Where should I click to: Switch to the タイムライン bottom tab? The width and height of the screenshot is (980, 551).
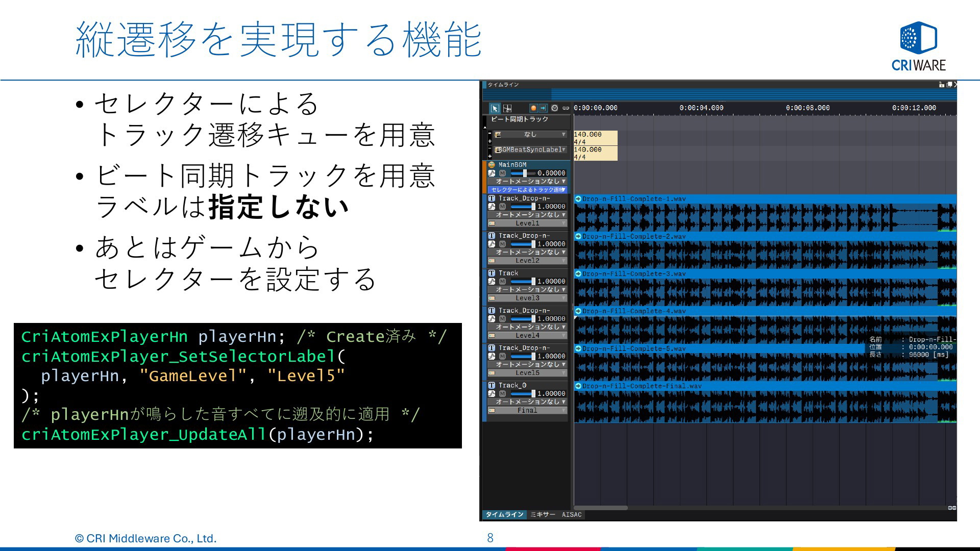coord(504,515)
